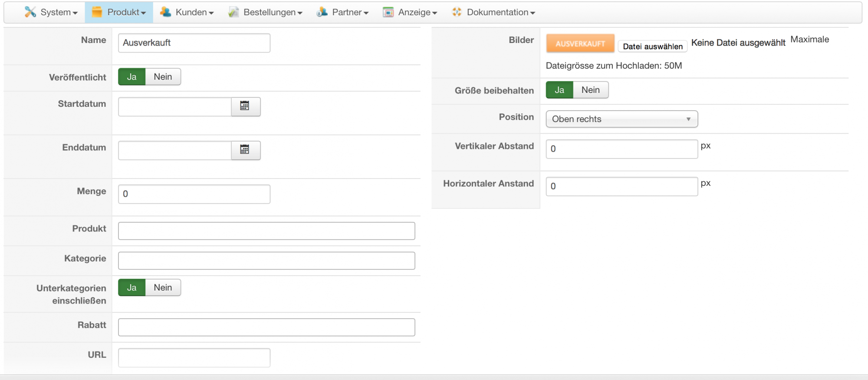Click the 'Keine Datei ausgewählt' text
868x380 pixels.
[x=738, y=43]
